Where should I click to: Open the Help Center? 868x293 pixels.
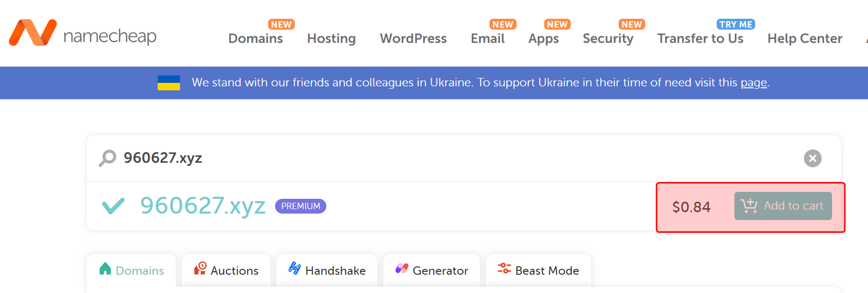coord(804,38)
